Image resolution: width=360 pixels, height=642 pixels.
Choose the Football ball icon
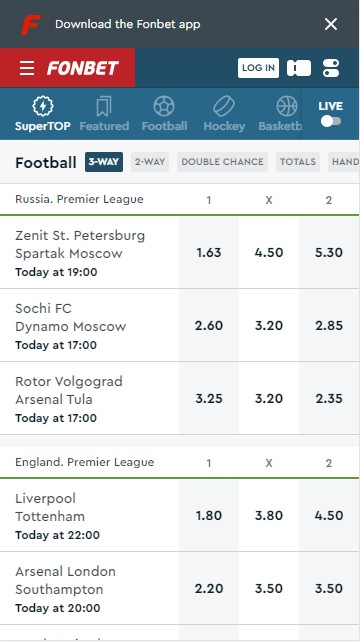point(164,106)
